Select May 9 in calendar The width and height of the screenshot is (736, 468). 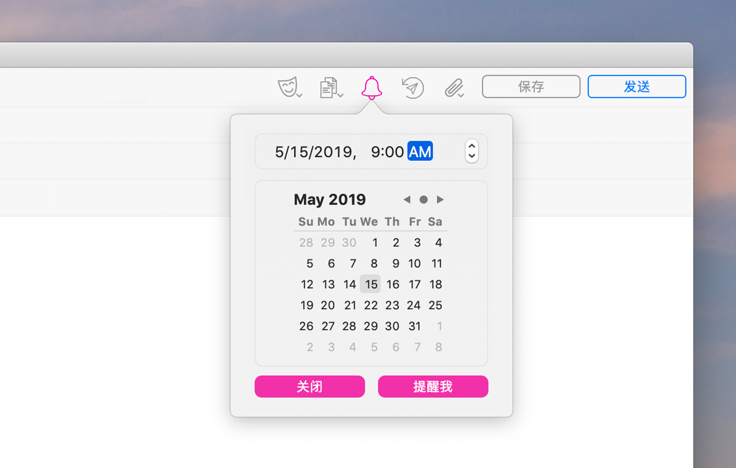pos(396,263)
